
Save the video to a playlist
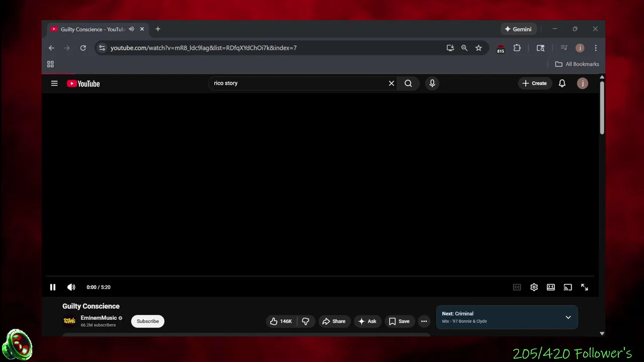pos(399,321)
